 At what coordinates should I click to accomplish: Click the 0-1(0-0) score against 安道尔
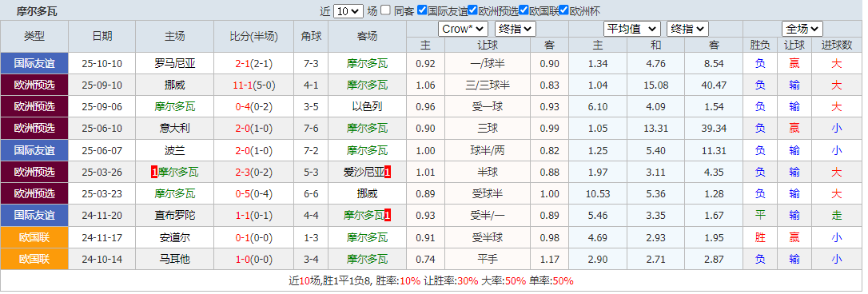pos(254,237)
